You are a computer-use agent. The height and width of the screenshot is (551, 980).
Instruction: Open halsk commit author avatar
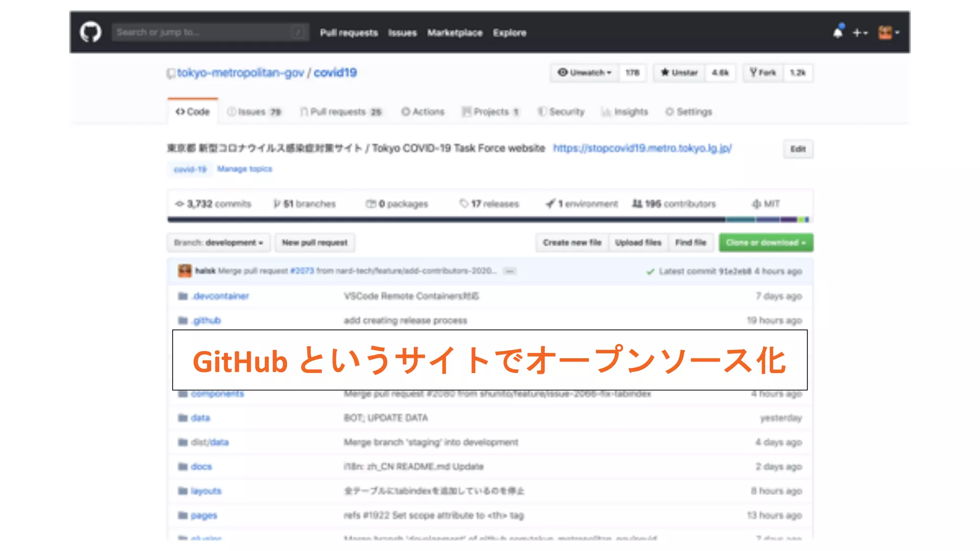point(185,271)
